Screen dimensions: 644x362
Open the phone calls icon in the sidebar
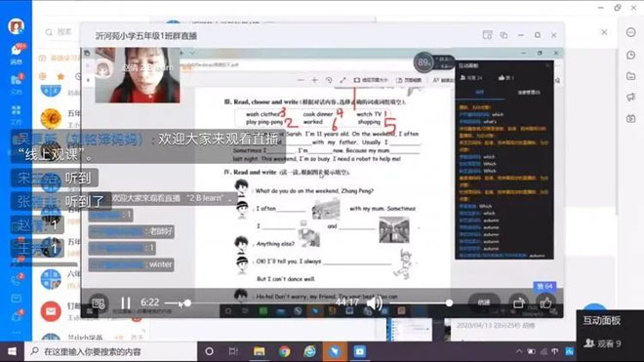16,280
